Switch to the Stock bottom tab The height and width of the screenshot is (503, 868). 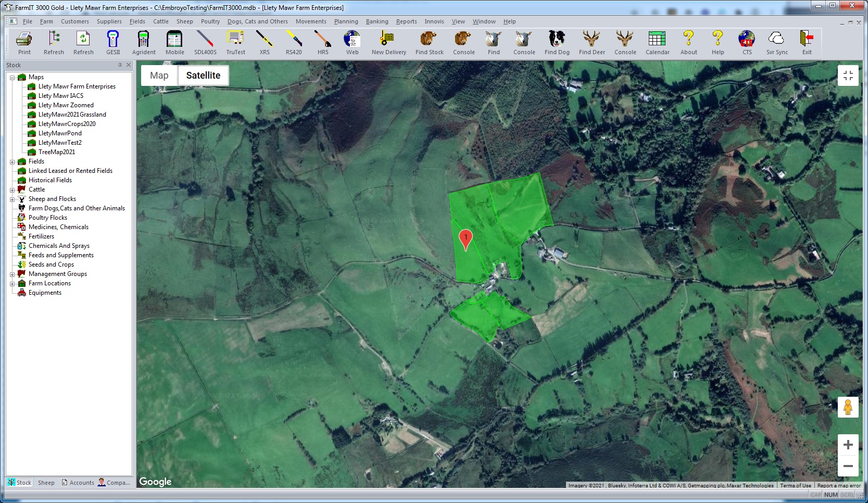point(19,483)
